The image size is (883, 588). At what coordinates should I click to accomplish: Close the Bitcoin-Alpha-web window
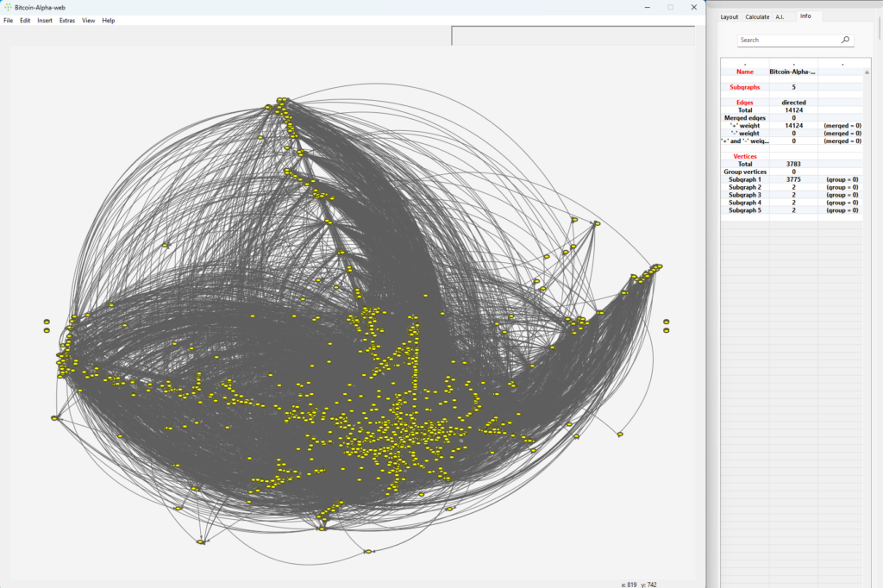click(693, 7)
